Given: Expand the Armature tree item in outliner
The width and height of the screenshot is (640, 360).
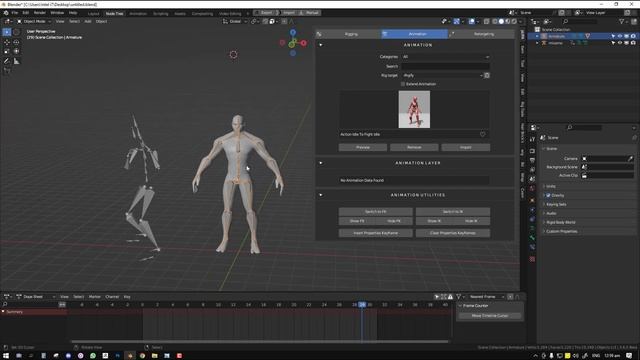Looking at the screenshot, I should click(537, 36).
